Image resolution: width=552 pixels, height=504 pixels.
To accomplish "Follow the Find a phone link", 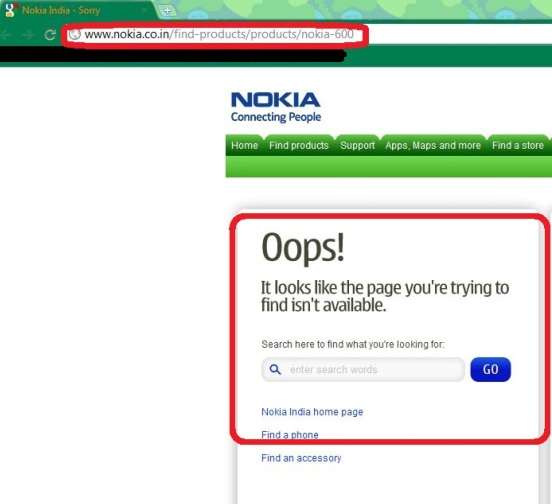I will point(290,435).
